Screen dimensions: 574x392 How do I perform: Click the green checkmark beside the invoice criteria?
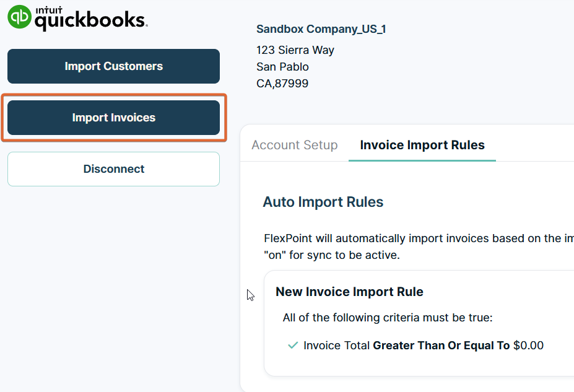(x=292, y=345)
